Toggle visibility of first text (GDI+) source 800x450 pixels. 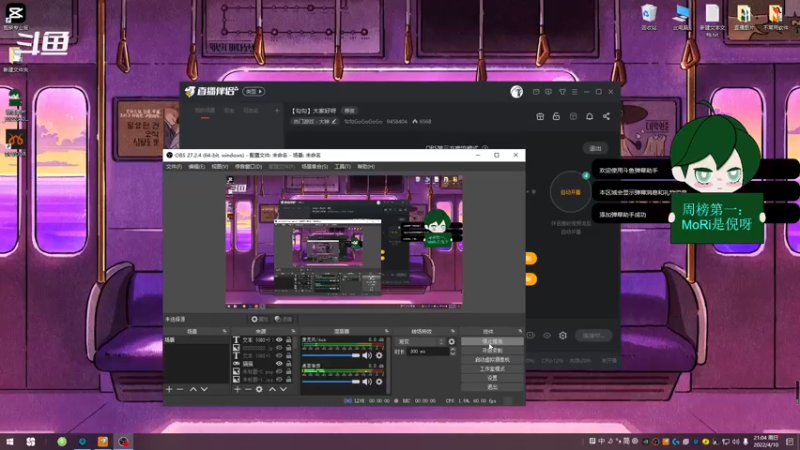point(279,340)
